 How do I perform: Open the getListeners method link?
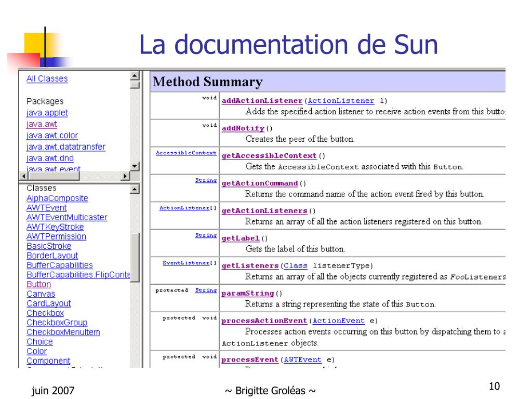tap(250, 265)
